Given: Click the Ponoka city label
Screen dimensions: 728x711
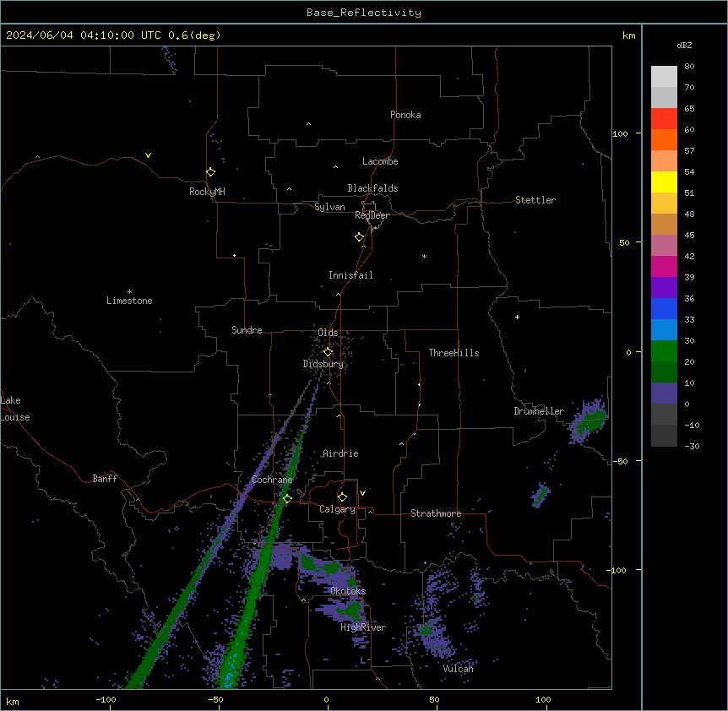Looking at the screenshot, I should [x=405, y=115].
